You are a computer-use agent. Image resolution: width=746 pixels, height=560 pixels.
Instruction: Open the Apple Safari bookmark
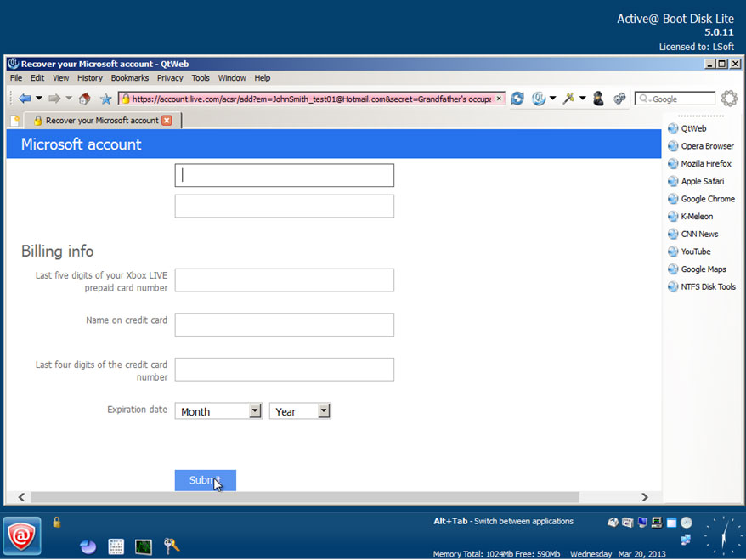(696, 181)
